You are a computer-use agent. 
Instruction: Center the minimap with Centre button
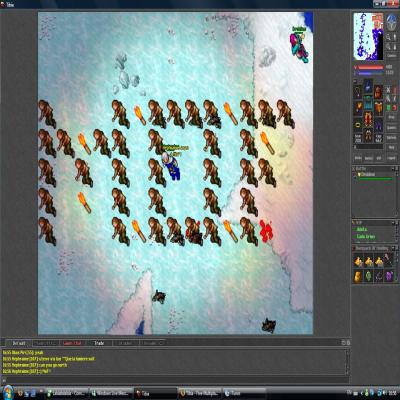point(392,56)
